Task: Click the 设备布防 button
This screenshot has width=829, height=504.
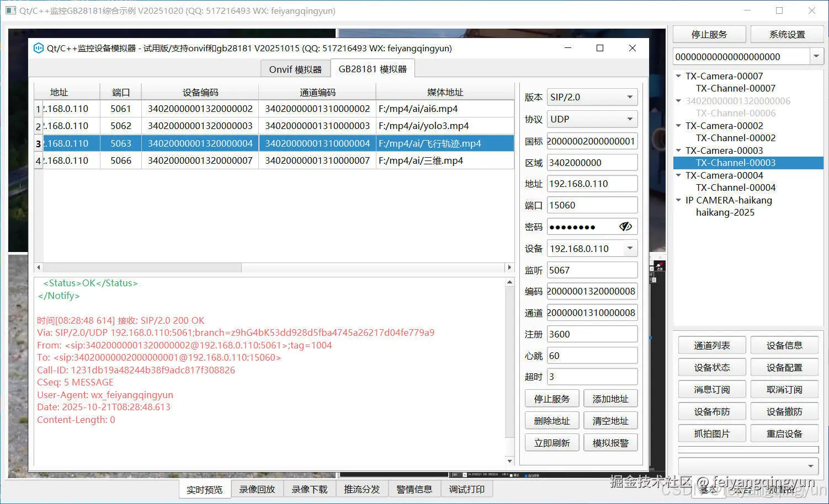Action: [712, 412]
